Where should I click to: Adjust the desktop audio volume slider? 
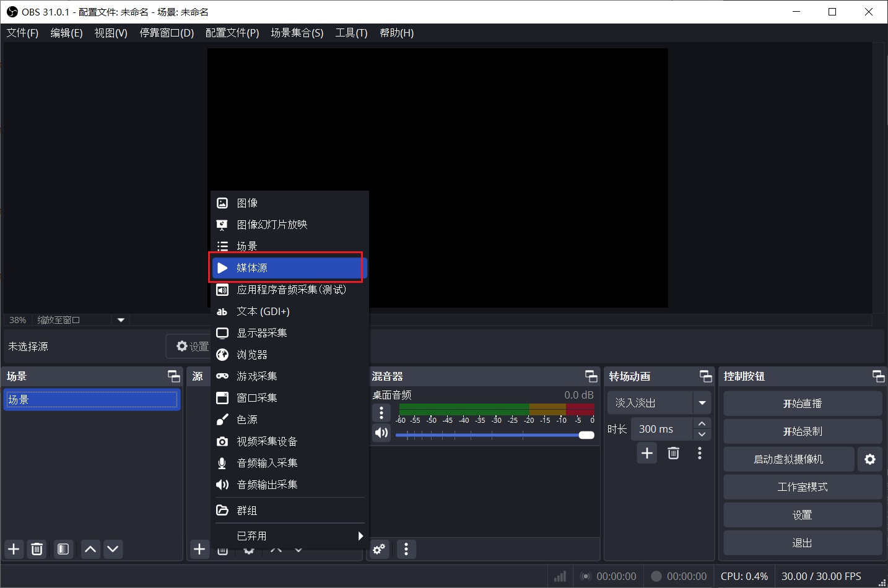pyautogui.click(x=495, y=435)
